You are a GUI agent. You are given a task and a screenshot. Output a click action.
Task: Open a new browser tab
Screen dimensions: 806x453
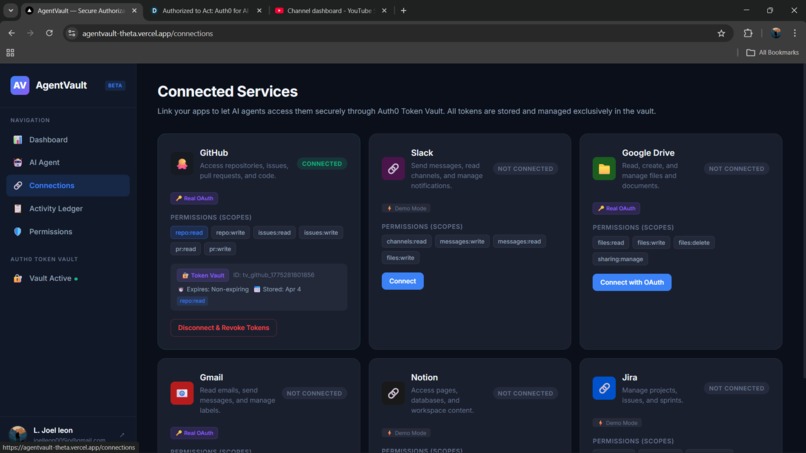(404, 10)
